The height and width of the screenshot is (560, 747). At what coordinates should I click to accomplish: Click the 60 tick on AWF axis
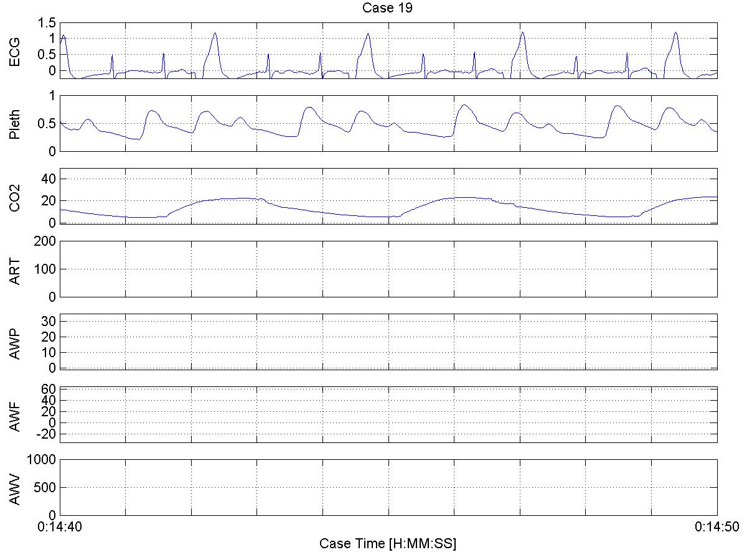click(49, 390)
